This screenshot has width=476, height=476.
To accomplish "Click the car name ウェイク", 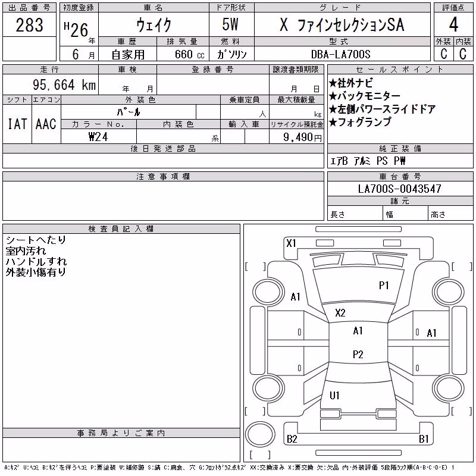I will coord(154,24).
